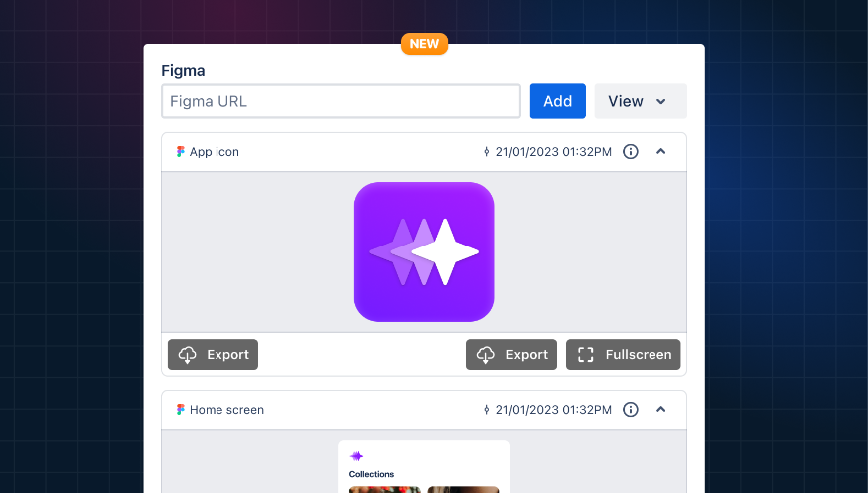Click the Figma section heading
Image resolution: width=868 pixels, height=493 pixels.
(x=183, y=71)
